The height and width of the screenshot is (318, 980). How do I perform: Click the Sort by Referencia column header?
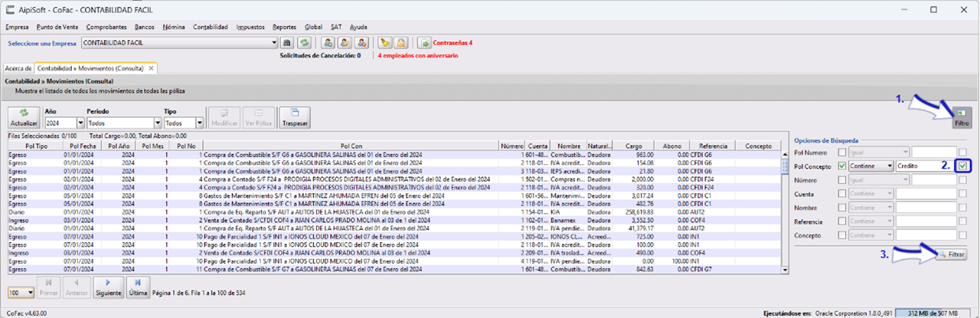712,146
